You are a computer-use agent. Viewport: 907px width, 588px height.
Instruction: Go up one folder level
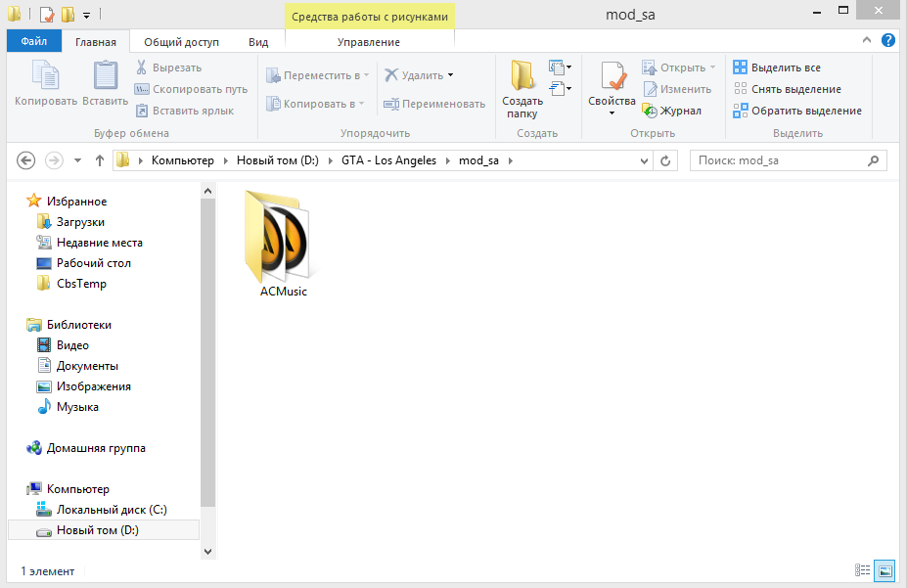point(100,160)
